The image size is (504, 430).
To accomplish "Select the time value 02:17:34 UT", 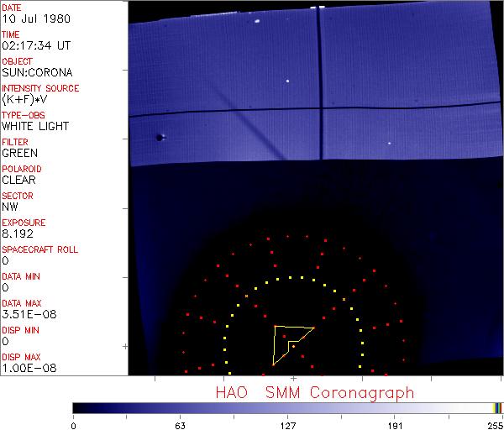I will click(34, 46).
